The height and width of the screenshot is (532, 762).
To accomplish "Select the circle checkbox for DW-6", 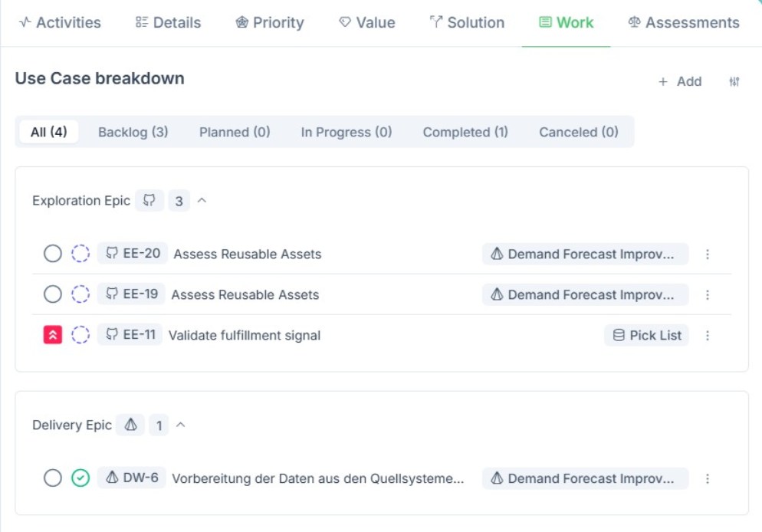I will (52, 478).
